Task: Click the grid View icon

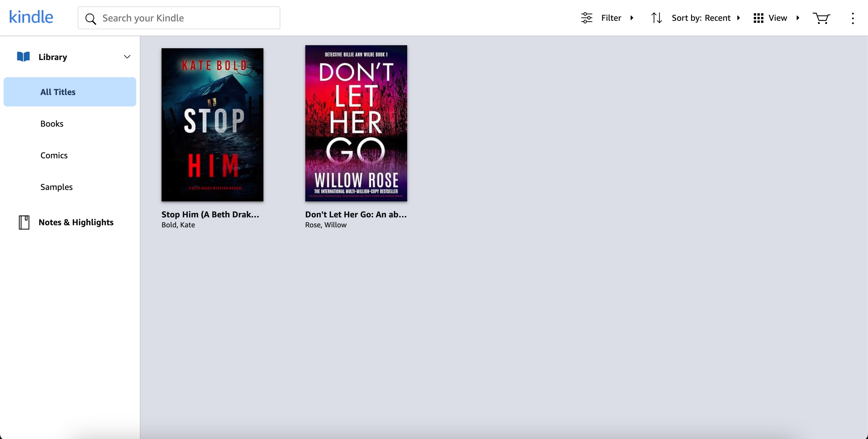Action: [758, 18]
